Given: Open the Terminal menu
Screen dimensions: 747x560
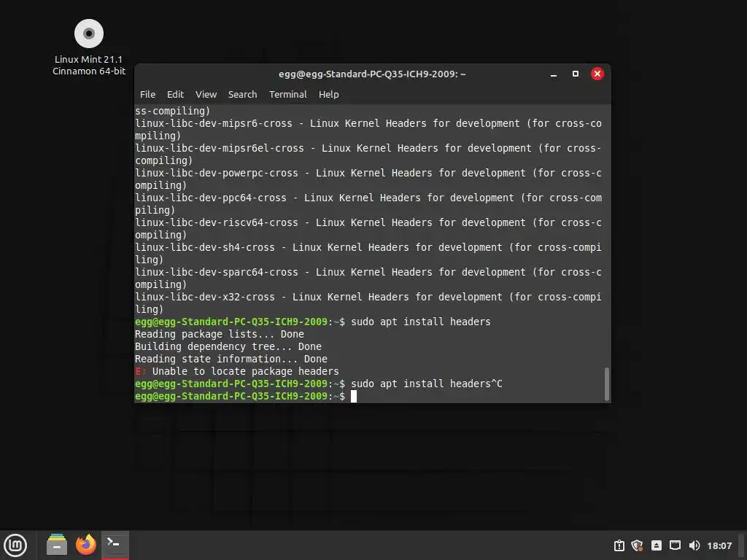Looking at the screenshot, I should coord(287,94).
